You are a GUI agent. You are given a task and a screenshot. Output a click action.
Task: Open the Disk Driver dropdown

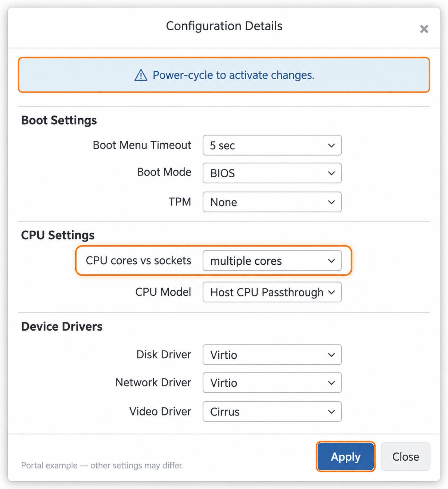[x=272, y=355]
